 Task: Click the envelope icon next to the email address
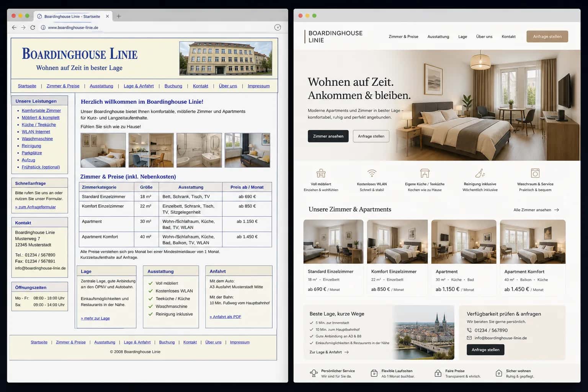(x=469, y=338)
